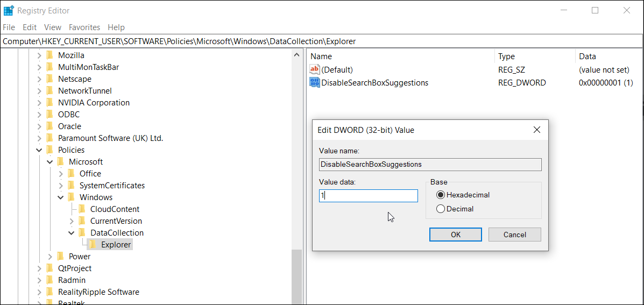This screenshot has height=305, width=644.
Task: Confirm the DWORD edit with OK
Action: tap(456, 235)
